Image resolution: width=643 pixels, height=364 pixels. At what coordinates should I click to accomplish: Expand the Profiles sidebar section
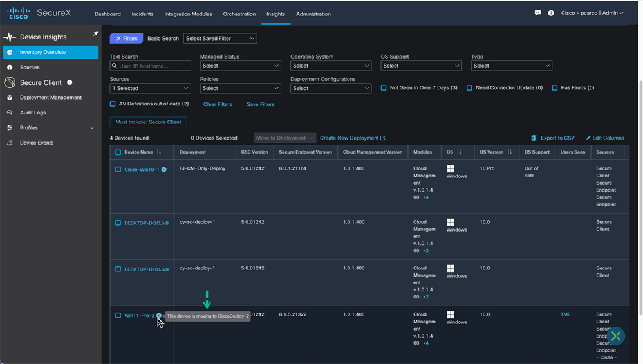[x=51, y=128]
